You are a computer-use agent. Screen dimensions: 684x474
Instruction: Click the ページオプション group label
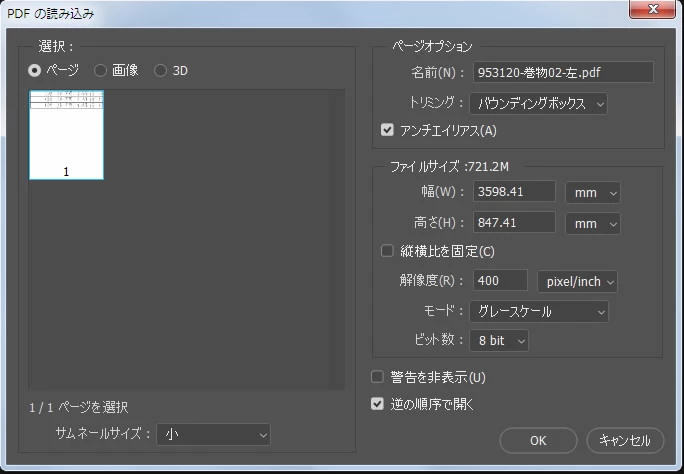tap(432, 46)
